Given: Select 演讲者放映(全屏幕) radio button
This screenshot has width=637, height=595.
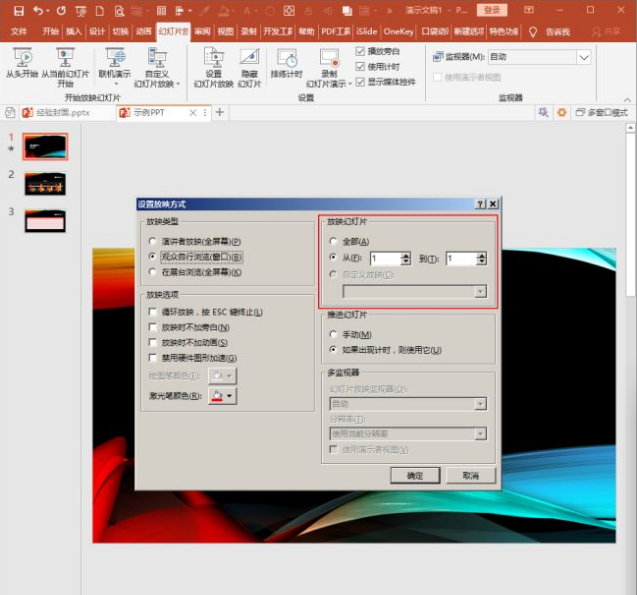Looking at the screenshot, I should click(152, 242).
